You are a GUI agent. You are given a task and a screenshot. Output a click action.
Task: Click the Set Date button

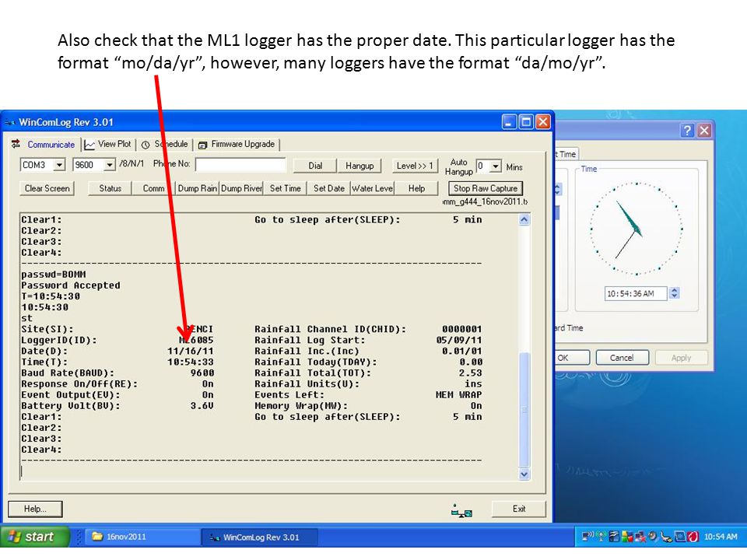tap(328, 188)
